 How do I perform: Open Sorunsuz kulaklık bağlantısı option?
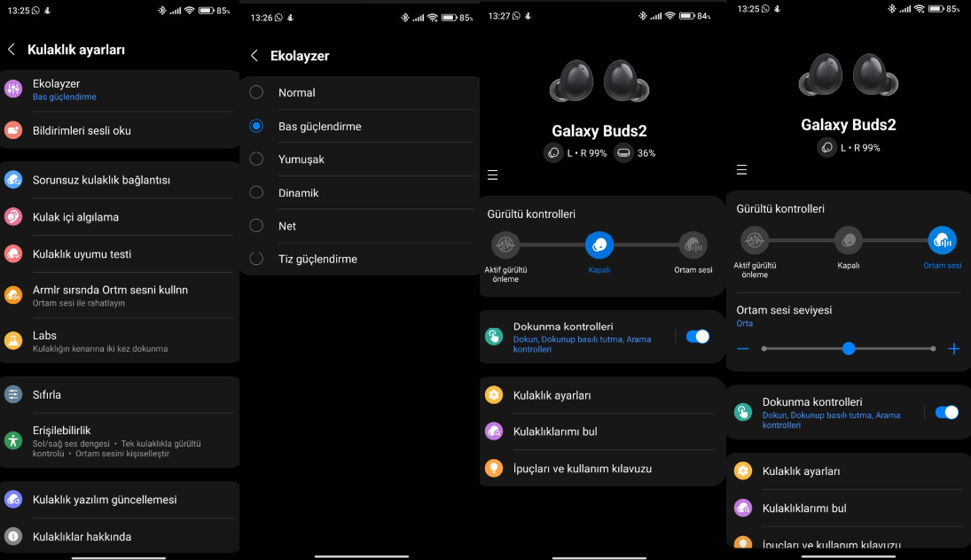120,180
